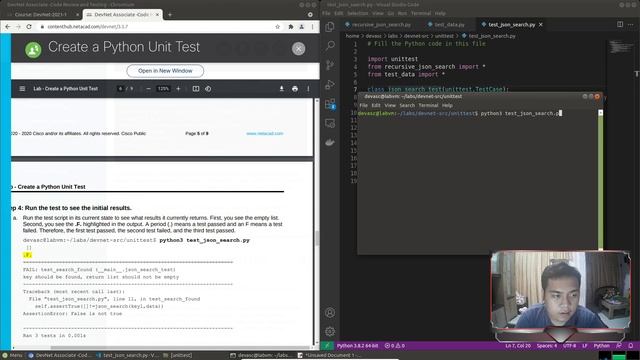
Task: Click Ln 7, Col 20 status indicator
Action: coord(518,346)
